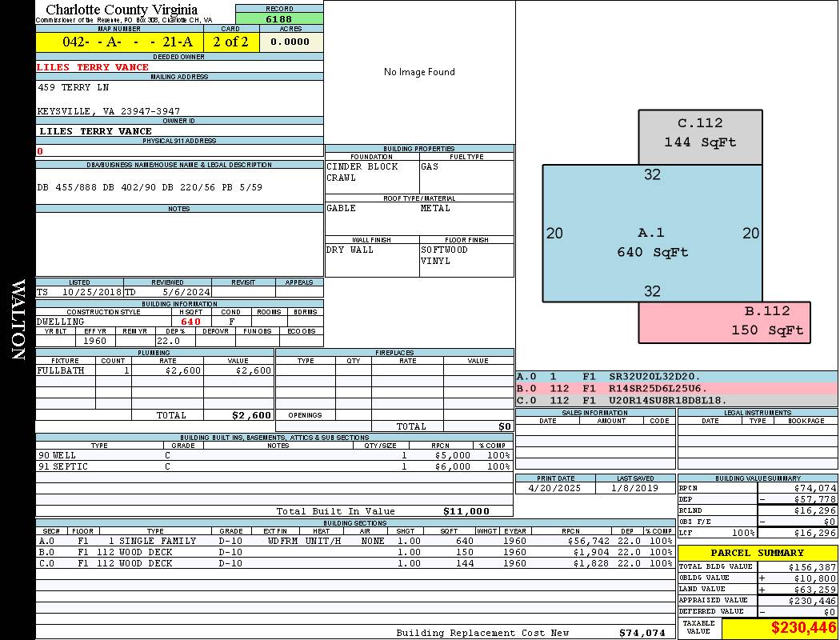The height and width of the screenshot is (640, 840).
Task: Click the acres value 0.0000
Action: click(x=290, y=42)
